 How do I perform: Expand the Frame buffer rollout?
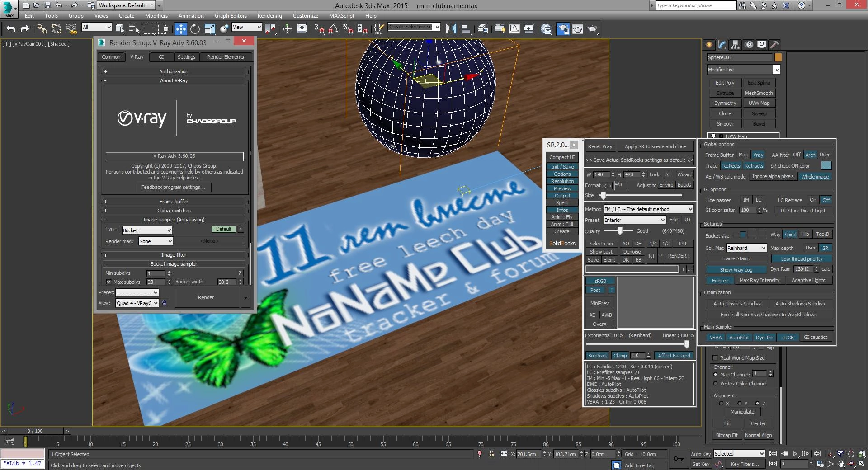click(174, 202)
